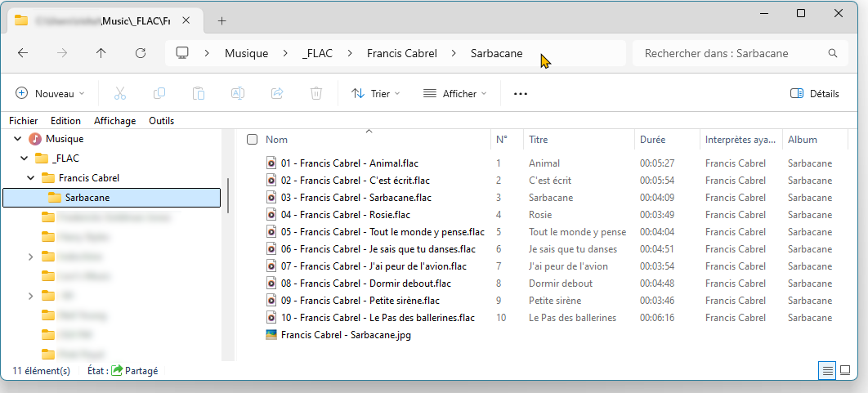Click the Sarbacane.jpg image file icon
Viewport: 868px width, 393px height.
click(x=271, y=335)
